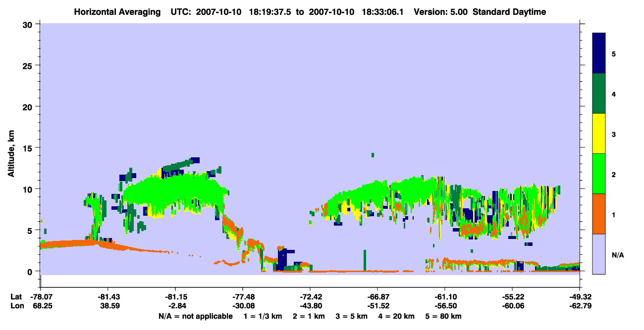Click the yellow colorbar segment 3
The image size is (644, 330).
coord(599,134)
